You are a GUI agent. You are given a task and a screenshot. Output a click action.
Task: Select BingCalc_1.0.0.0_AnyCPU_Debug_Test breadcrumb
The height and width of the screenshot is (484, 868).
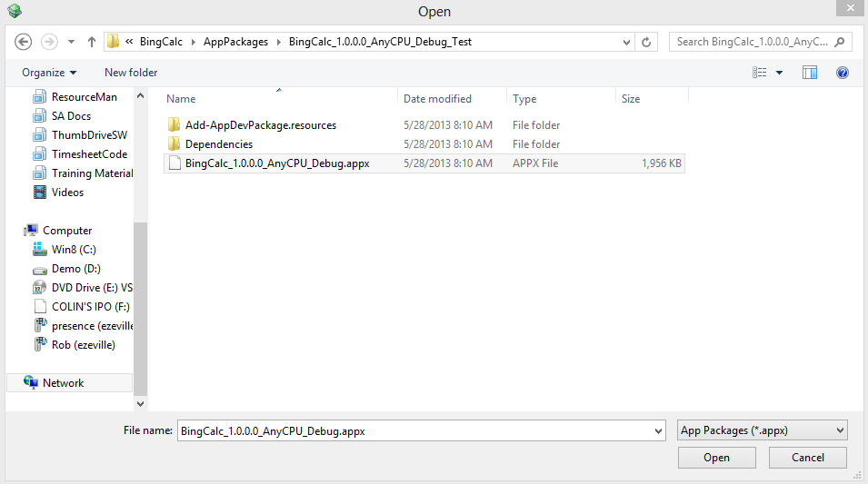380,42
